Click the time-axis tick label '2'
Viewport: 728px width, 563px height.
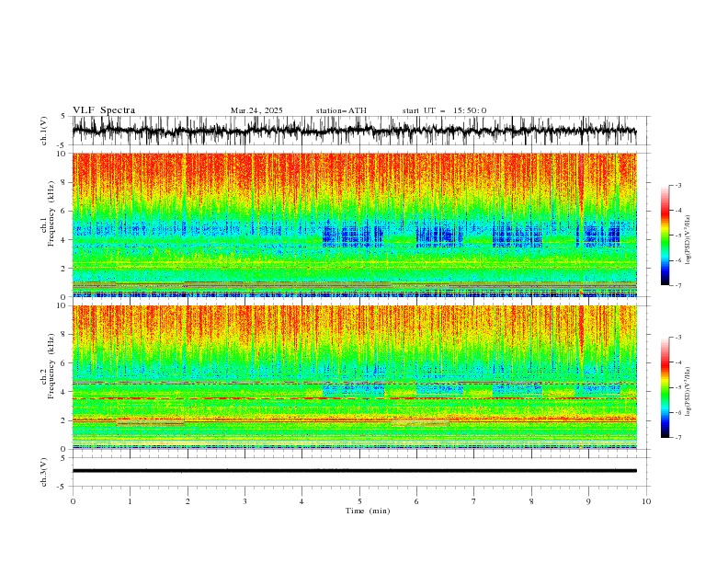click(188, 501)
